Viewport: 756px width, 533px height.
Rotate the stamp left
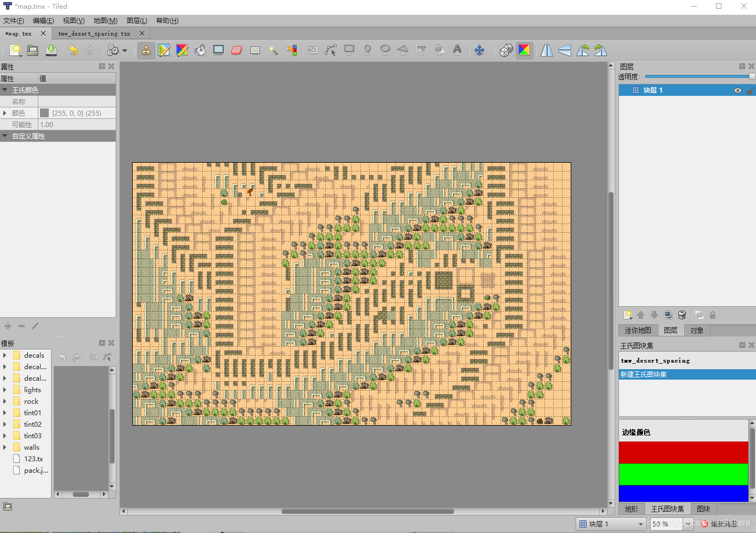point(583,50)
